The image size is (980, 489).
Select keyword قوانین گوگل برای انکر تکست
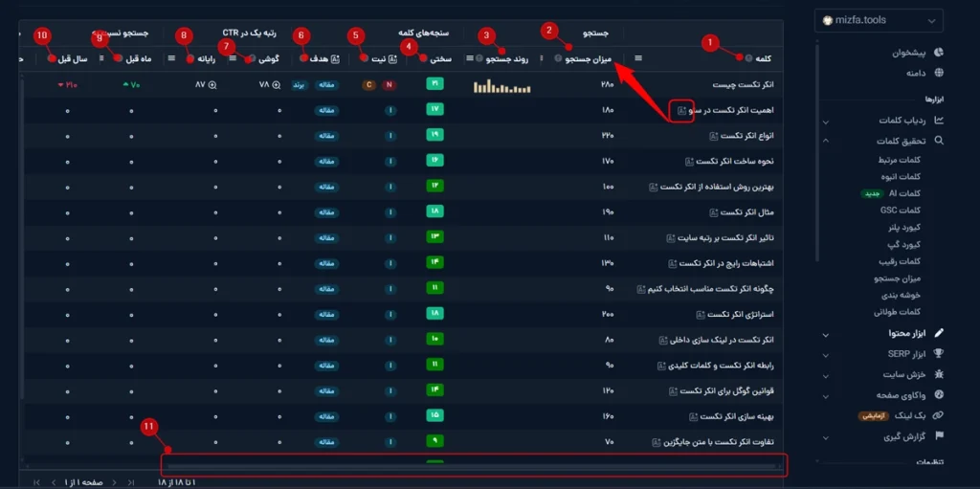coord(727,390)
